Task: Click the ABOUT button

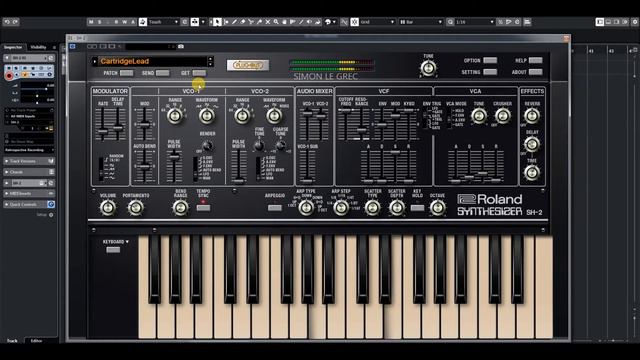Action: coord(536,72)
